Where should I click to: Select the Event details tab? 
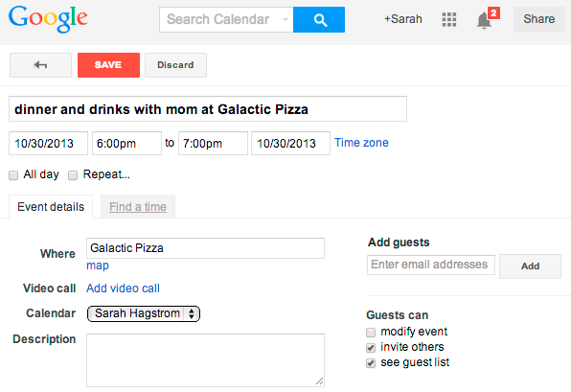(x=51, y=207)
